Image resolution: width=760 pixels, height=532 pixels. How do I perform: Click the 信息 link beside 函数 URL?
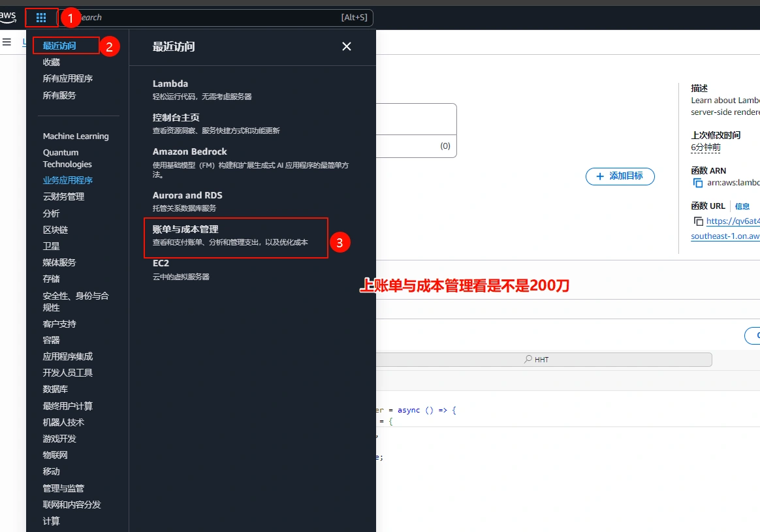coord(742,206)
